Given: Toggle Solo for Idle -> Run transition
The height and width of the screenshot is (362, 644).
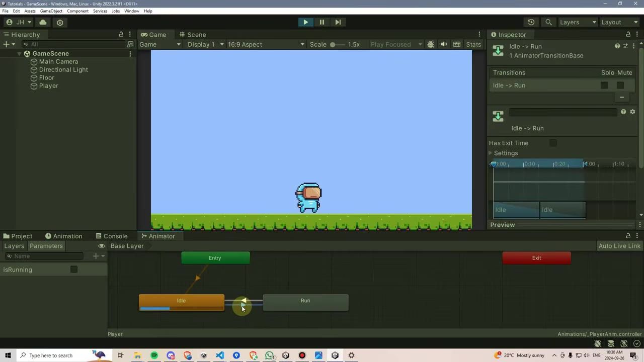Looking at the screenshot, I should point(604,85).
